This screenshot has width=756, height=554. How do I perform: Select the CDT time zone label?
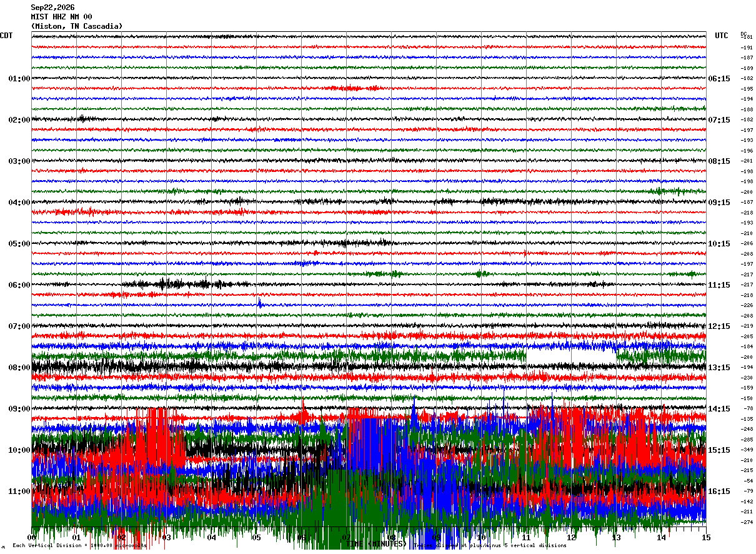click(x=6, y=36)
